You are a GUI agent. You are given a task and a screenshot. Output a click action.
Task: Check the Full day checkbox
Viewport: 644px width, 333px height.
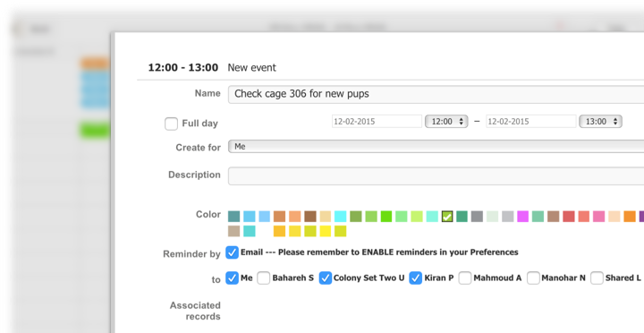[x=171, y=124]
